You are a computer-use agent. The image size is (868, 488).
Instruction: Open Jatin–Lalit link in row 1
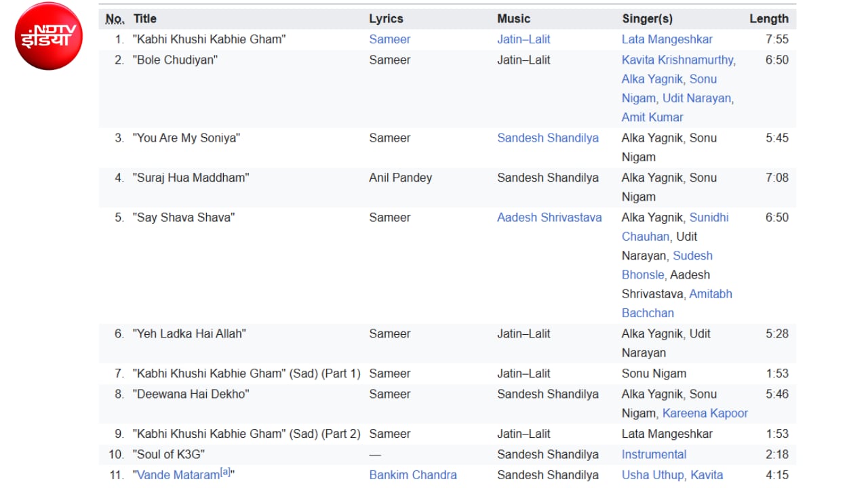[x=524, y=39]
